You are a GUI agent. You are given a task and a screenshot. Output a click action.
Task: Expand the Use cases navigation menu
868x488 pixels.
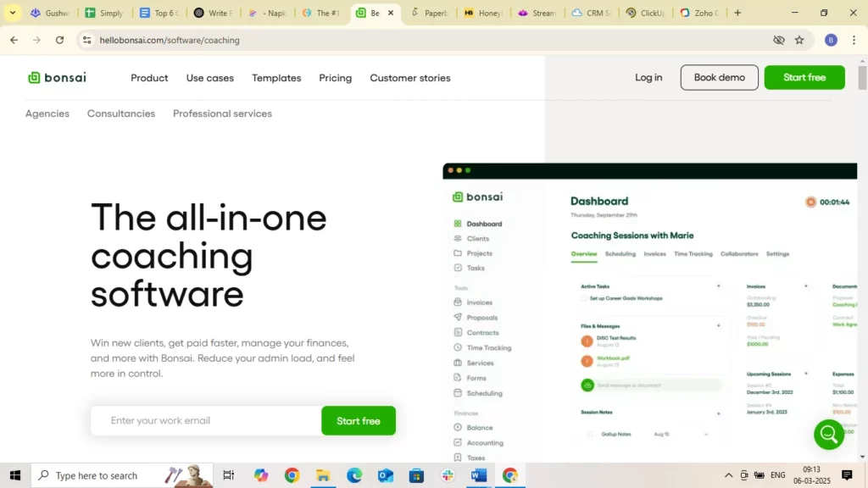tap(209, 78)
